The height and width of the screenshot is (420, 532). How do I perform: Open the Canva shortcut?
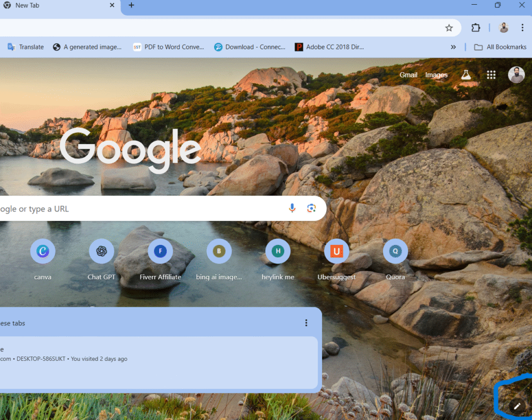[43, 251]
